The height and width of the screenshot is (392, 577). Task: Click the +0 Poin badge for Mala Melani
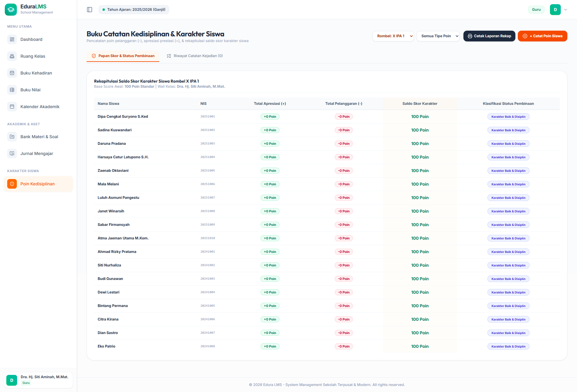[x=270, y=184]
